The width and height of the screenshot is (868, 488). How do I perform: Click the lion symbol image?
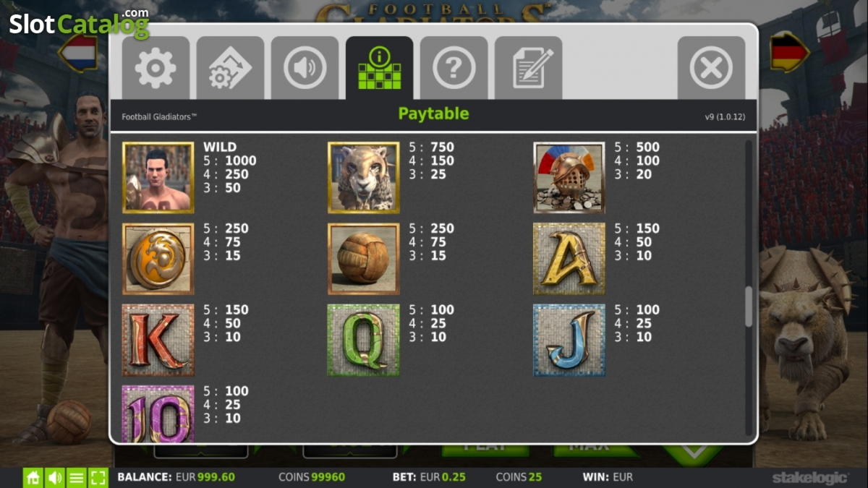click(x=364, y=178)
